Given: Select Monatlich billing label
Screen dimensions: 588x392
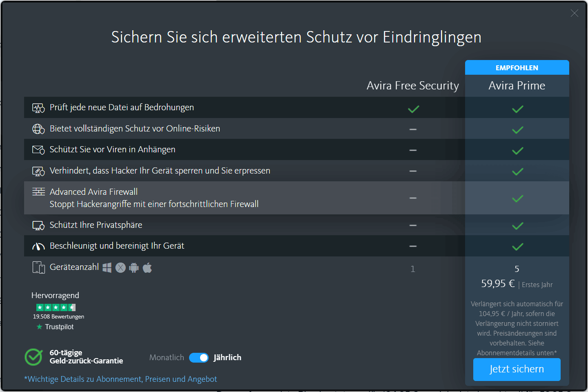Looking at the screenshot, I should pyautogui.click(x=167, y=357).
